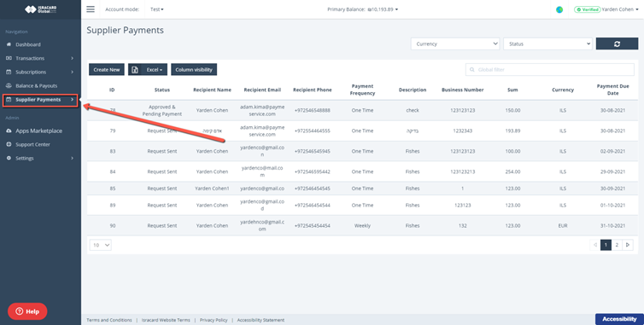Click the 02-09-2021 due date cell
Screen dimensions: 644x325
612,152
